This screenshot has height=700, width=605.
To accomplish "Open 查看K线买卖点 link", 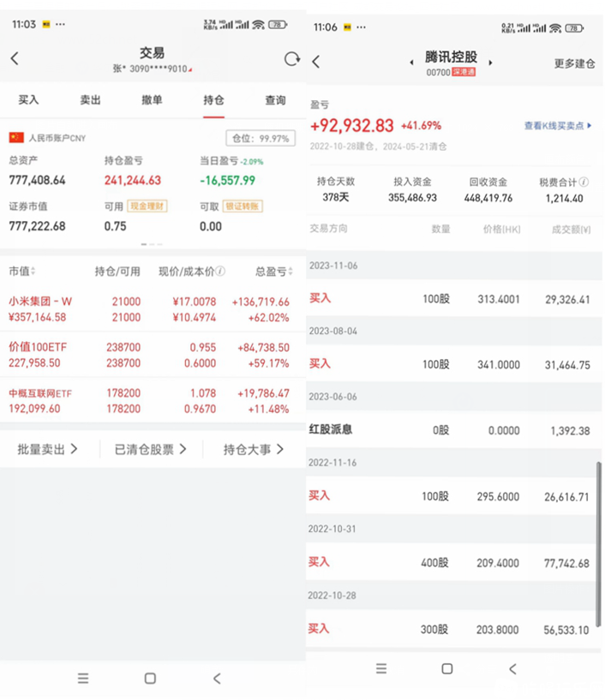I will 558,126.
